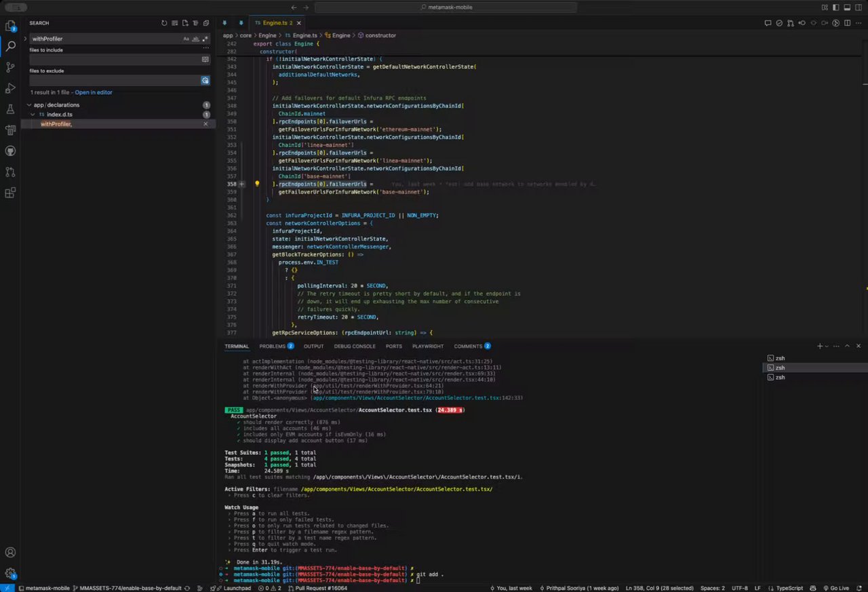Toggle use exclude settings and ignore files
Viewport: 868px width, 592px height.
(x=205, y=81)
